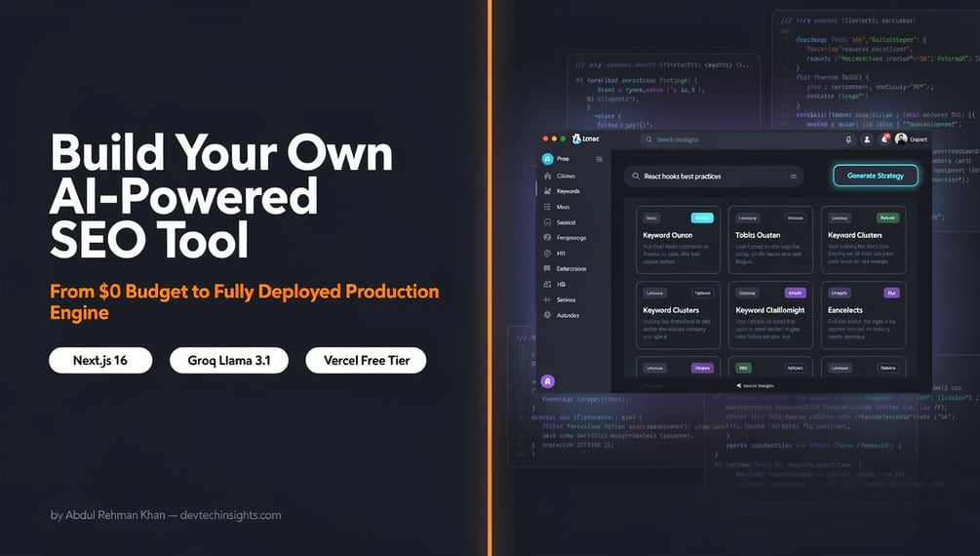Open the chat bubble icon for Deterctions
The width and height of the screenshot is (980, 556).
547,268
